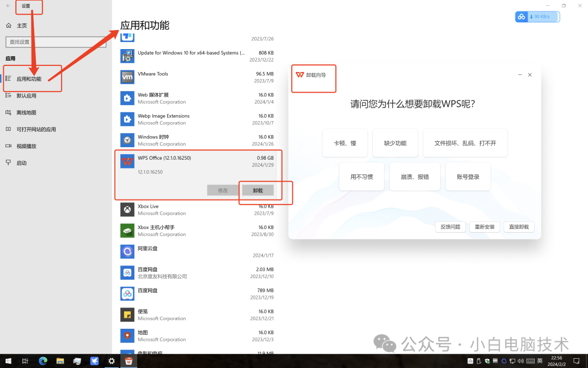Click the 地图 maps pin icon

127,336
